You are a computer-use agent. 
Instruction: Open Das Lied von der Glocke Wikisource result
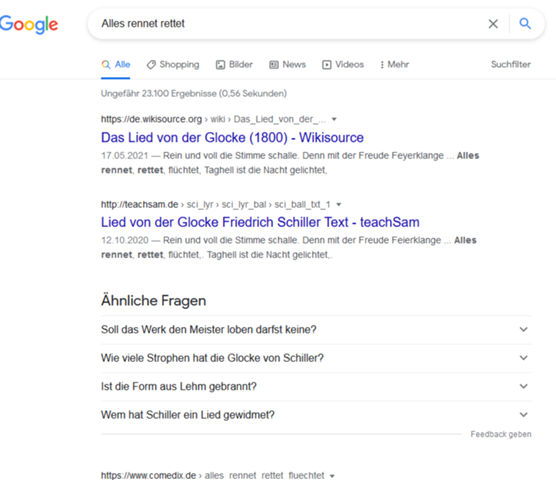point(232,138)
